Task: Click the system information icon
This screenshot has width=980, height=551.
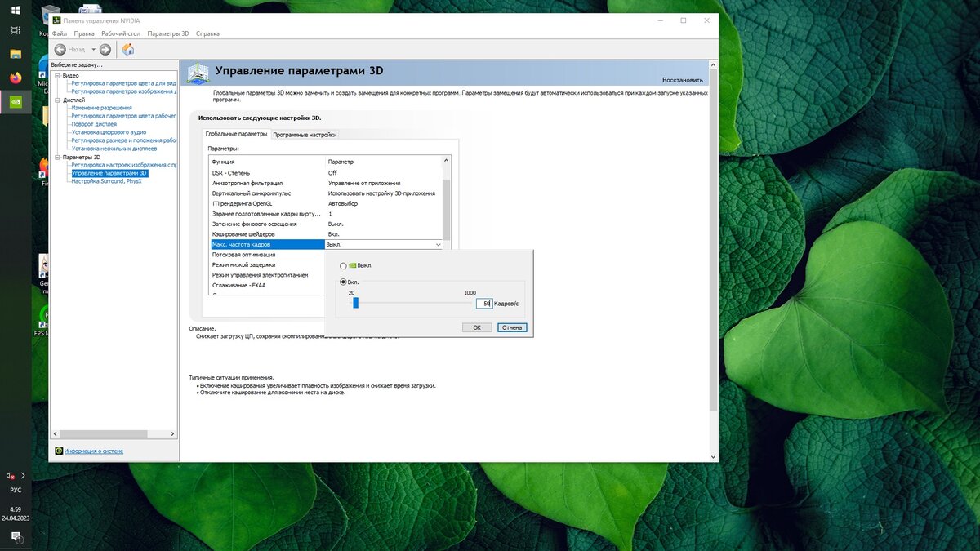Action: click(x=59, y=451)
